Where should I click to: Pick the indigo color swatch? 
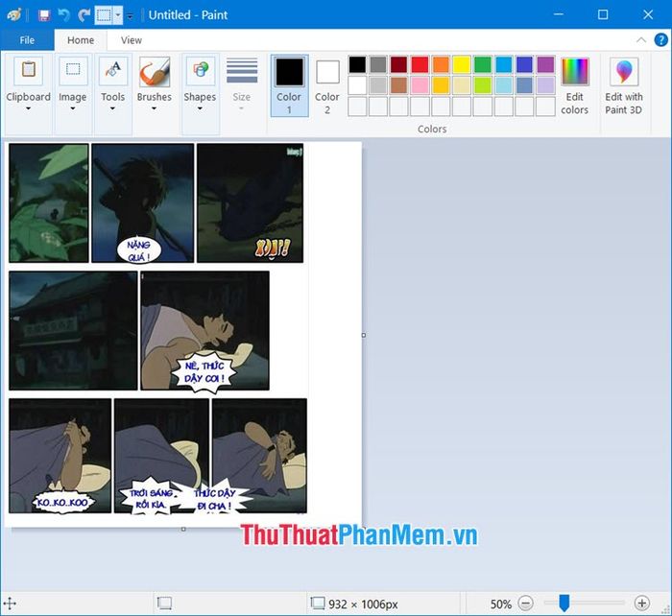click(525, 64)
